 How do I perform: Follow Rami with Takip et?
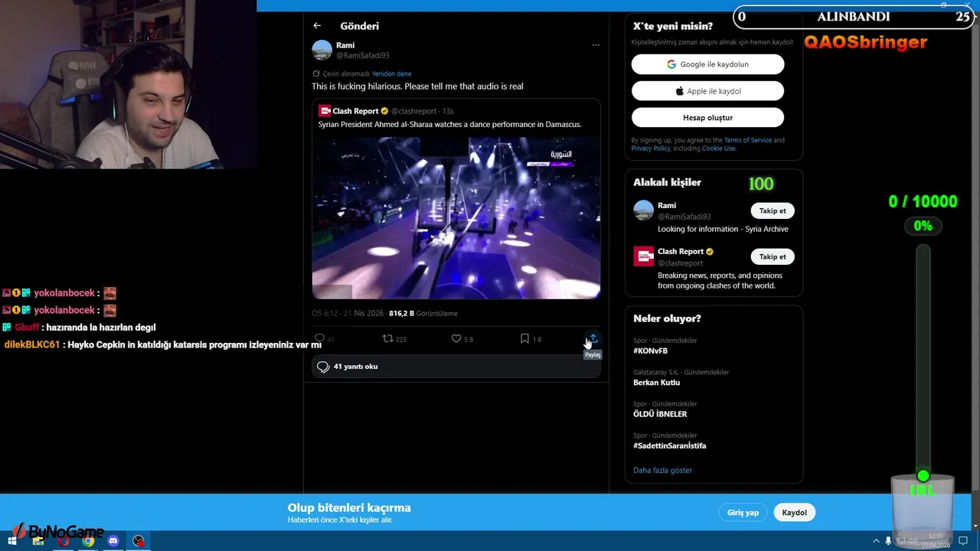(x=773, y=210)
